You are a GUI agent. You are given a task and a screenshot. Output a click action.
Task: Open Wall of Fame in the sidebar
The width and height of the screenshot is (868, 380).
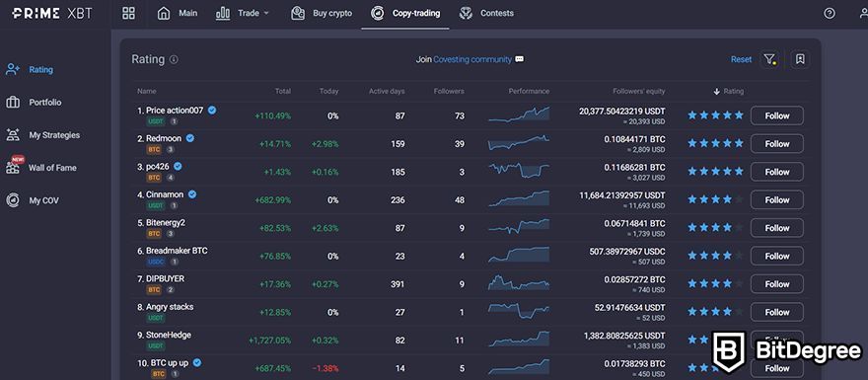(x=41, y=167)
